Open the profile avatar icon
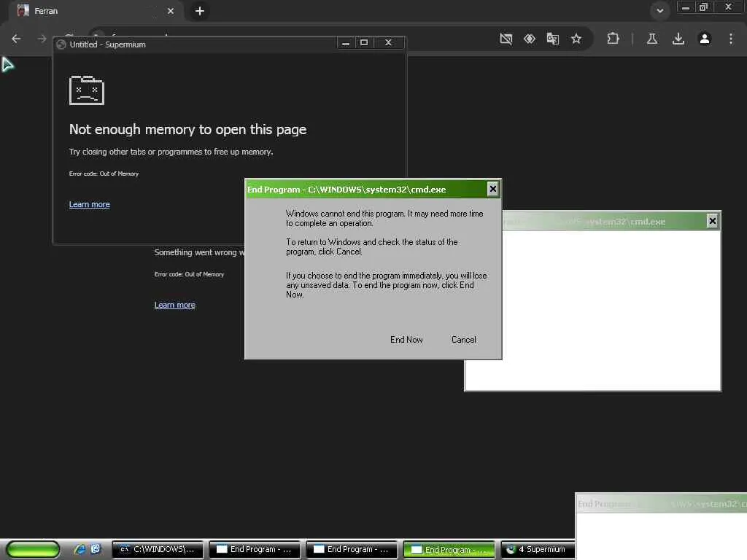 [x=705, y=39]
